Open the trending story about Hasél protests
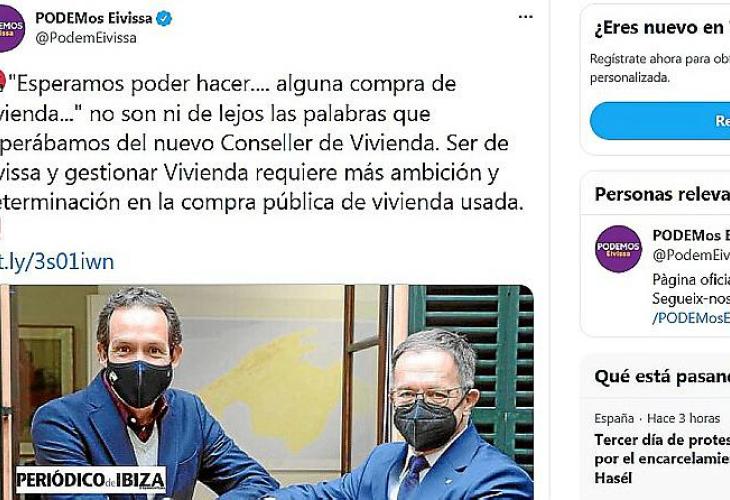 (x=662, y=458)
